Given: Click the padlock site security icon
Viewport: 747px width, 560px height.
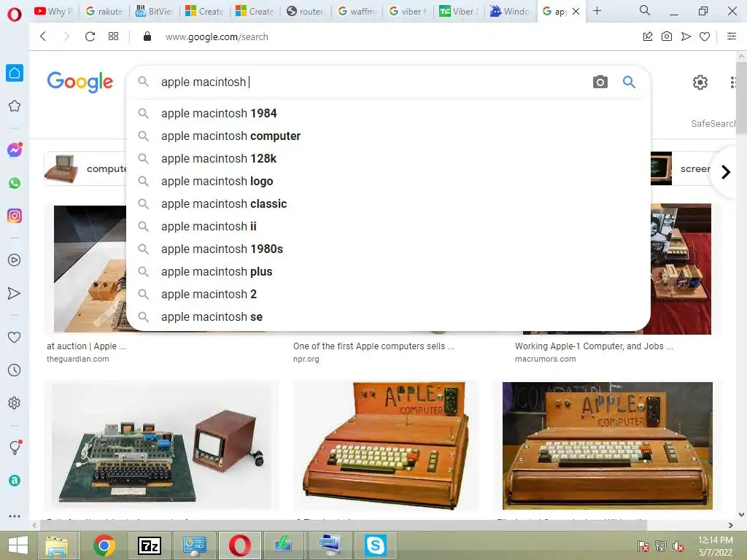Looking at the screenshot, I should [x=147, y=36].
